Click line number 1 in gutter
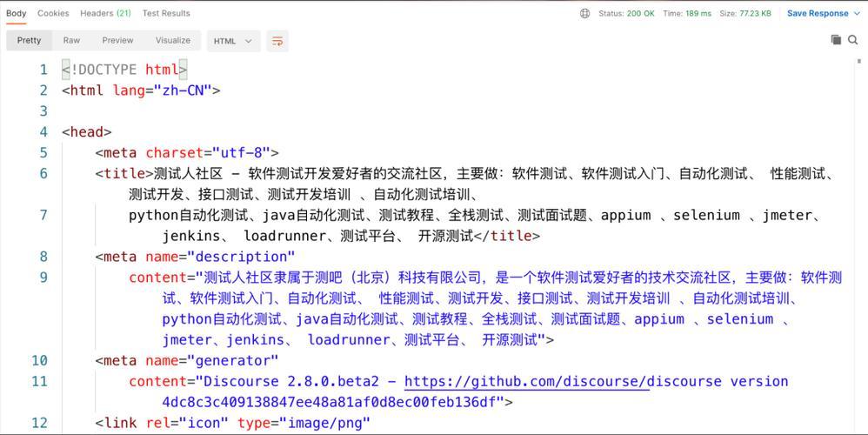This screenshot has width=868, height=435. click(x=43, y=70)
